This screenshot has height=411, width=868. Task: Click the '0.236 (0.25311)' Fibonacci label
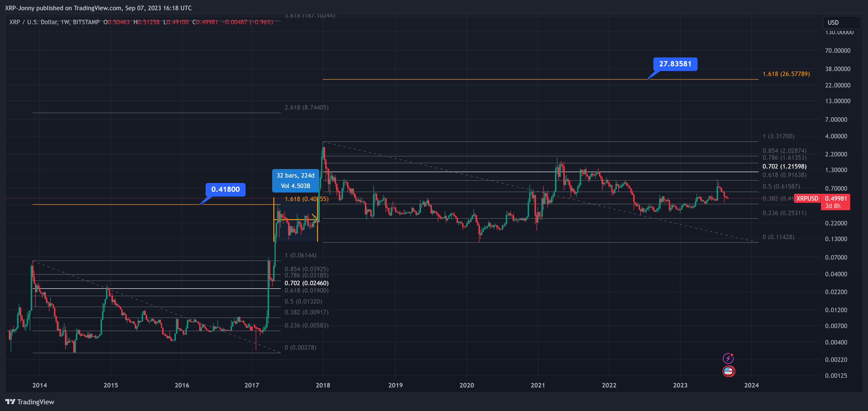pos(784,213)
